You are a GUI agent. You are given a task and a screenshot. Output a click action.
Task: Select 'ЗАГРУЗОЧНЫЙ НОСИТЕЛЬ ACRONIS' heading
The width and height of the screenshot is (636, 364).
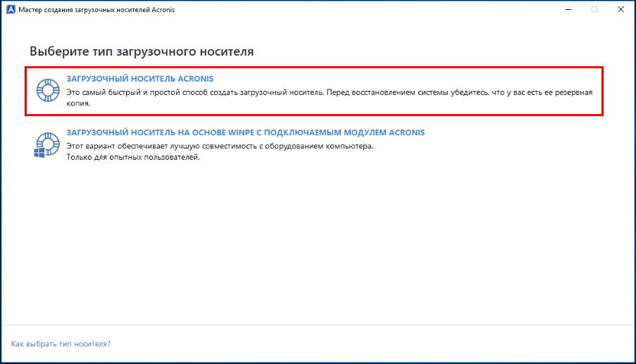140,79
